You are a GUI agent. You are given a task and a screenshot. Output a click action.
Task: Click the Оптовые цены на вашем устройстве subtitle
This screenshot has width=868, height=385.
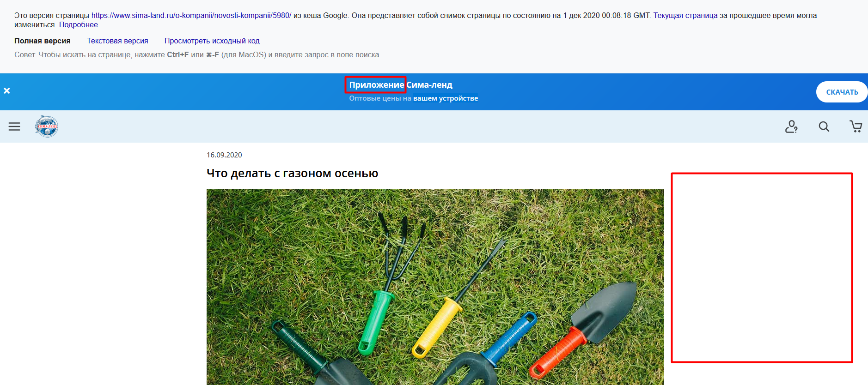point(413,98)
